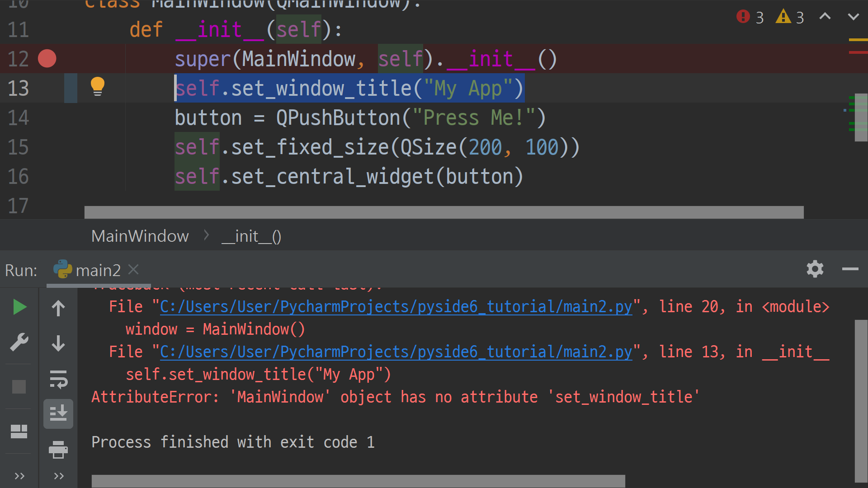Screen dimensions: 868x488
Task: Click the green Rerun button
Action: [x=19, y=307]
